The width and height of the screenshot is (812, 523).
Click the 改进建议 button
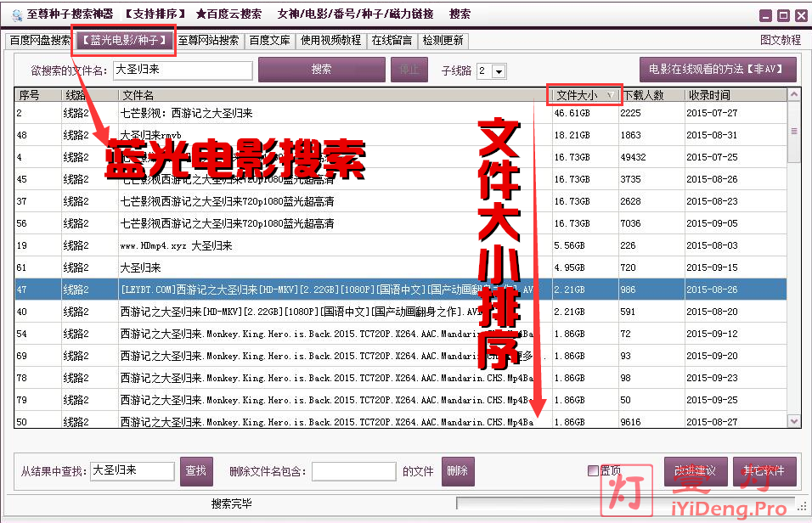pyautogui.click(x=696, y=471)
